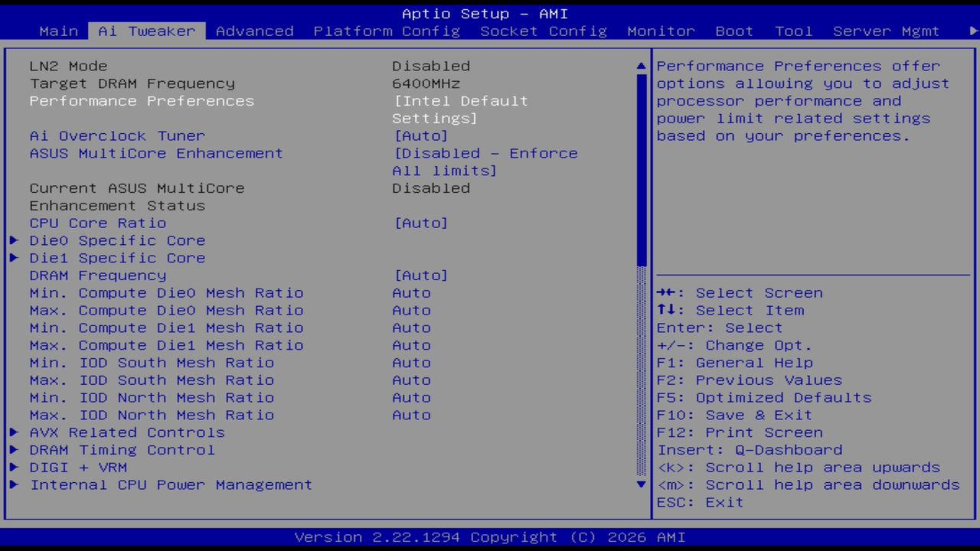The height and width of the screenshot is (551, 980).
Task: Open the Server Mgmt menu
Action: click(886, 31)
